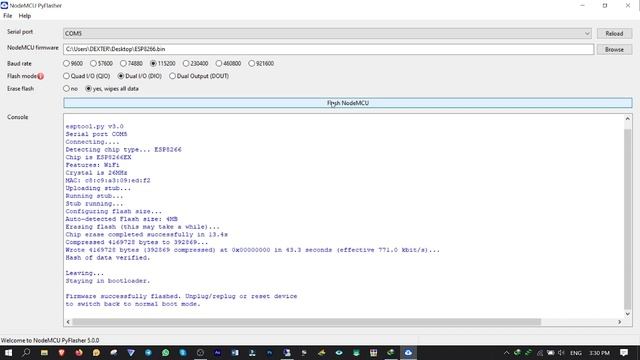The width and height of the screenshot is (640, 360).
Task: Click 'Staying in bootloader.' console line
Action: point(108,281)
